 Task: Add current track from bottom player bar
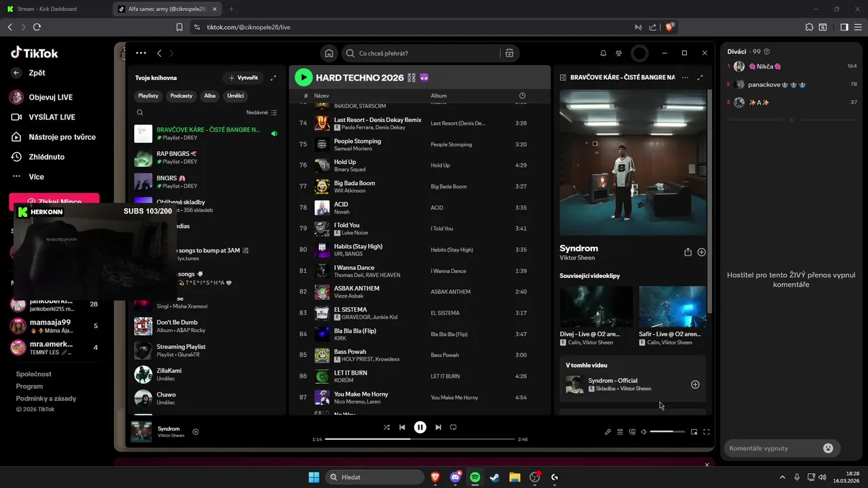point(195,432)
